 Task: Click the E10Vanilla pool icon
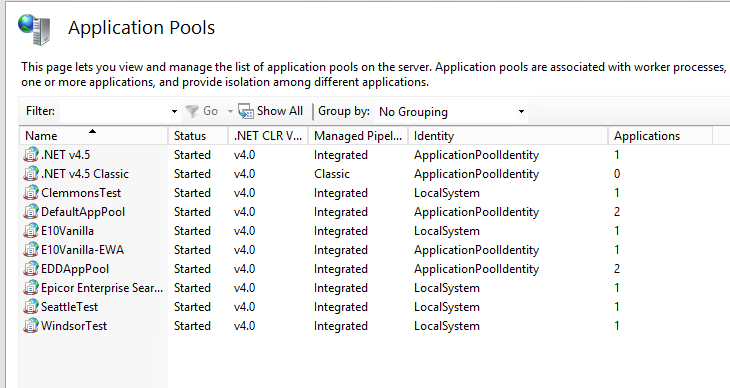pyautogui.click(x=31, y=231)
